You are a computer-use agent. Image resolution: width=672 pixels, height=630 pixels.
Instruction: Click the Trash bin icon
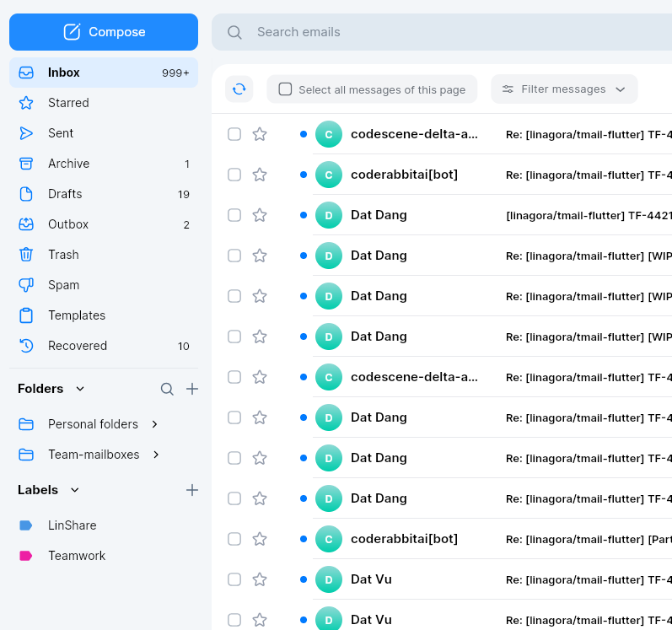[26, 255]
